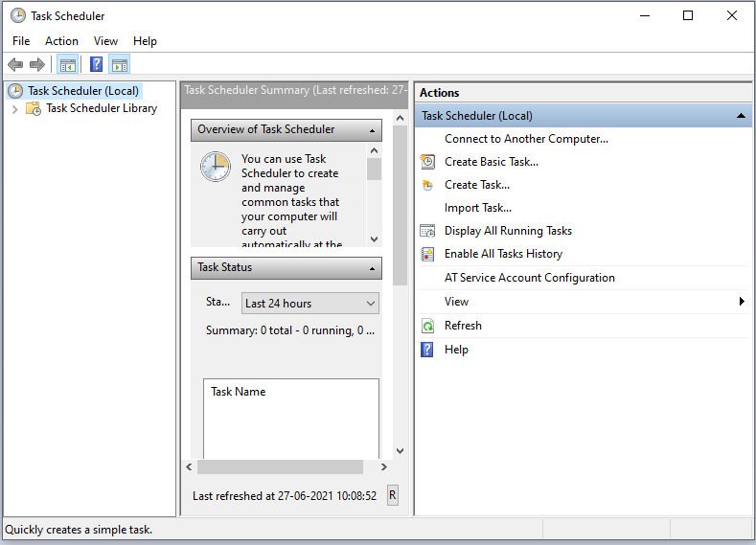
Task: Select Task Scheduler (Local) tree node
Action: pyautogui.click(x=83, y=91)
